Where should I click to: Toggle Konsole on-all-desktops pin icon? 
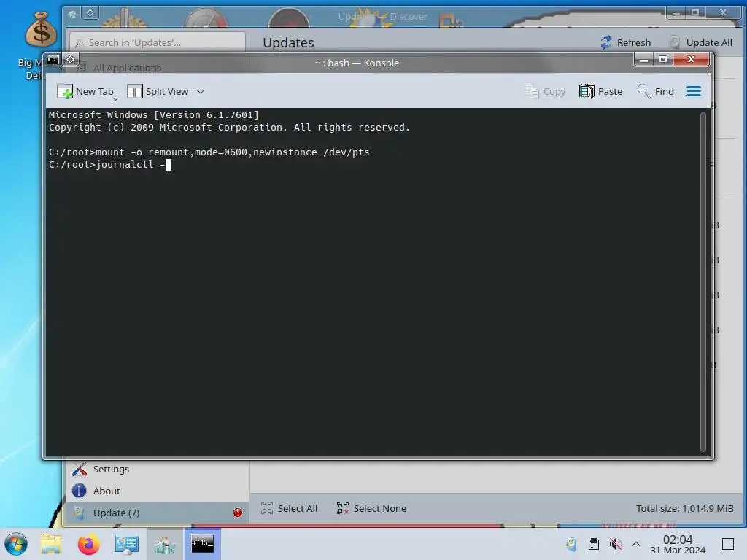71,60
